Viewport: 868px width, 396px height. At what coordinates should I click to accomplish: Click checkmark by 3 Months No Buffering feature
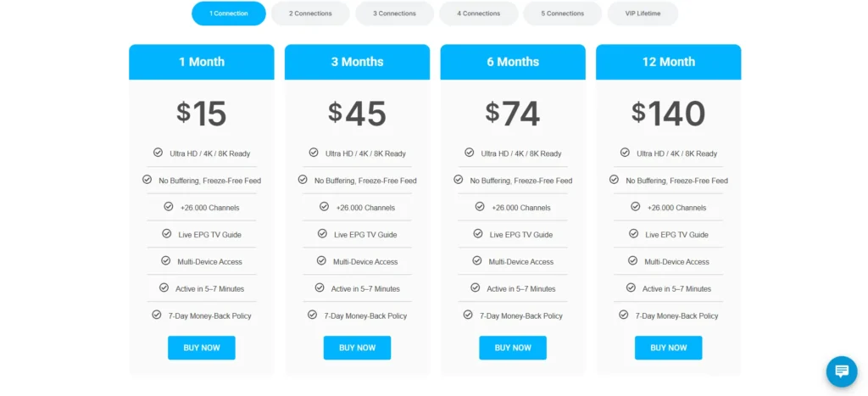pos(303,180)
